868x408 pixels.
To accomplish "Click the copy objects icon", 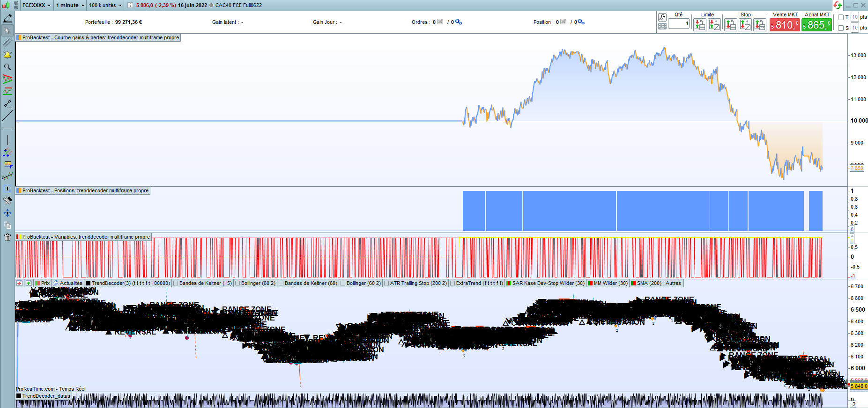I will (x=7, y=225).
